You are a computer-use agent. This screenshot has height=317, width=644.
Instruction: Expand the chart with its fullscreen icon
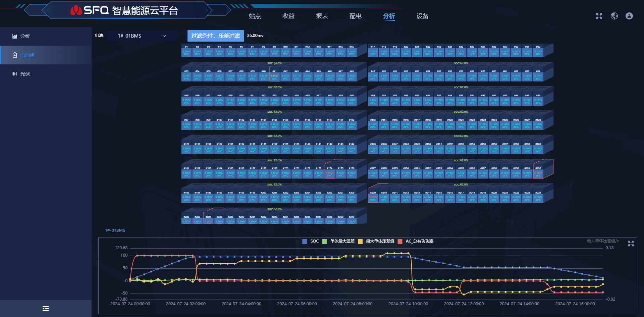(631, 244)
